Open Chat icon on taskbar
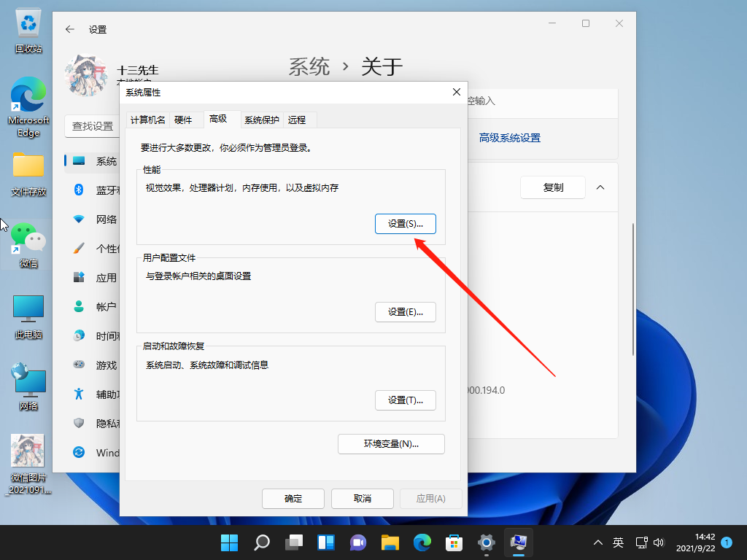The image size is (747, 560). (358, 542)
